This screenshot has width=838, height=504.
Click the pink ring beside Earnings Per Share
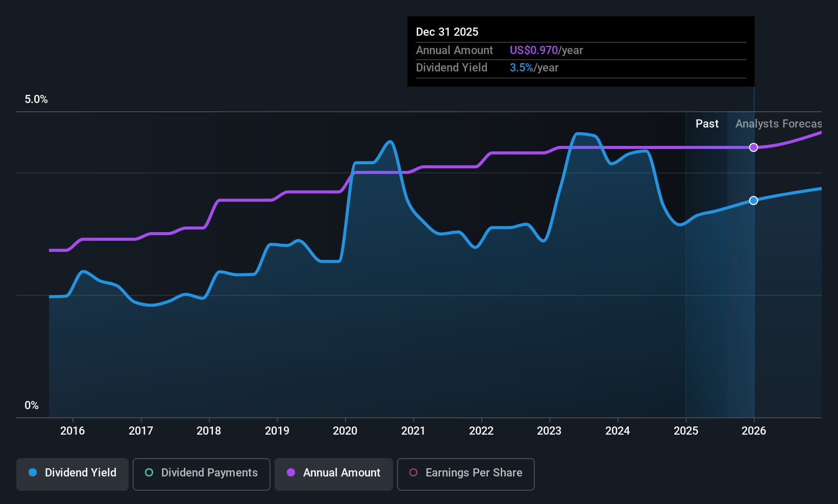pyautogui.click(x=413, y=473)
